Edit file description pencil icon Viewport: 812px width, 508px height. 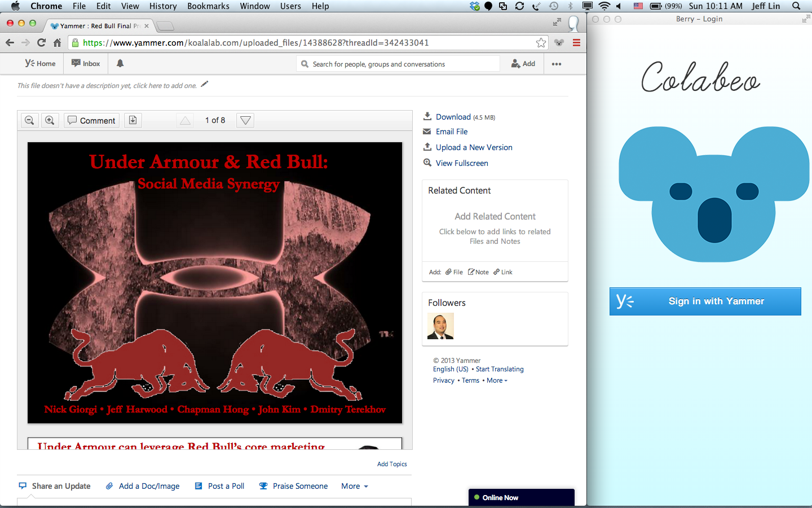pos(204,85)
